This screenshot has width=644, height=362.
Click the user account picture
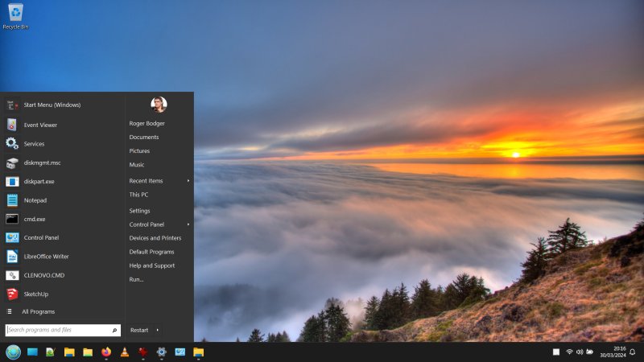159,105
